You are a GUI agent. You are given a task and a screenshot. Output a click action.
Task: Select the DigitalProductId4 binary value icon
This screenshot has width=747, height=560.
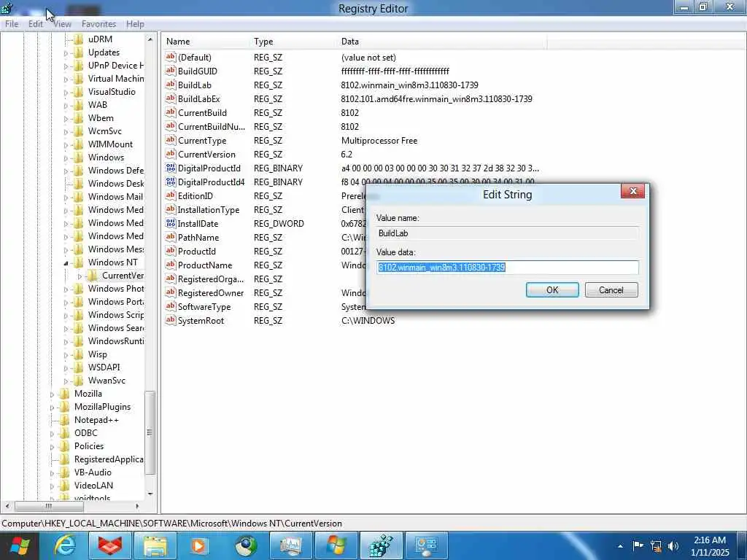(x=171, y=182)
